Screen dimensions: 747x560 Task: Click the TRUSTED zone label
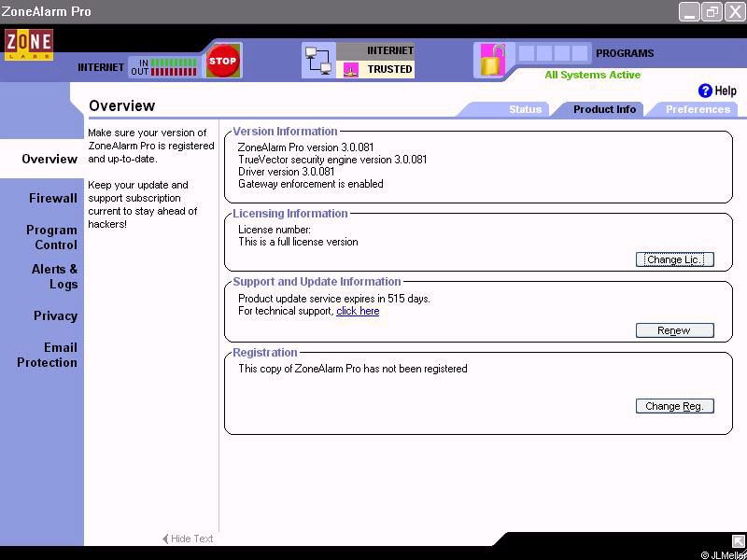click(x=389, y=69)
